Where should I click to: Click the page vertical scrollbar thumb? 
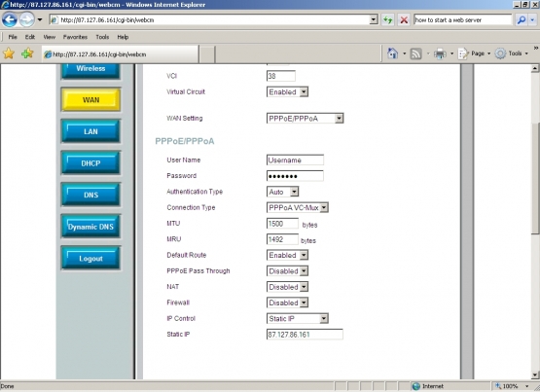click(535, 178)
